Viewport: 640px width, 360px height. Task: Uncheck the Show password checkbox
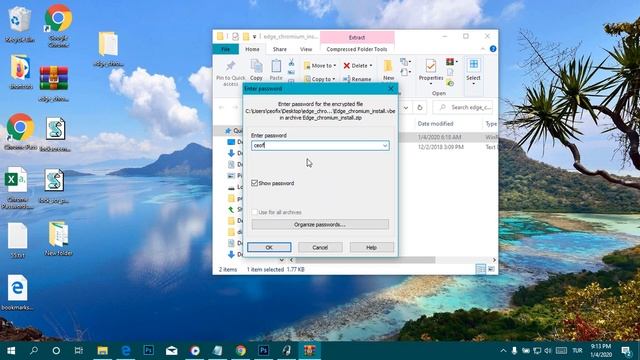click(254, 183)
